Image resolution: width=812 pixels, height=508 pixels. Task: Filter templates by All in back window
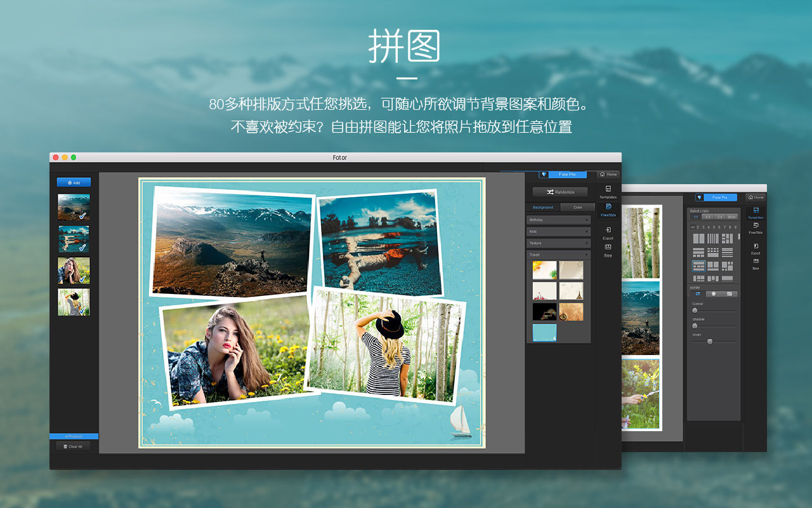pos(693,227)
